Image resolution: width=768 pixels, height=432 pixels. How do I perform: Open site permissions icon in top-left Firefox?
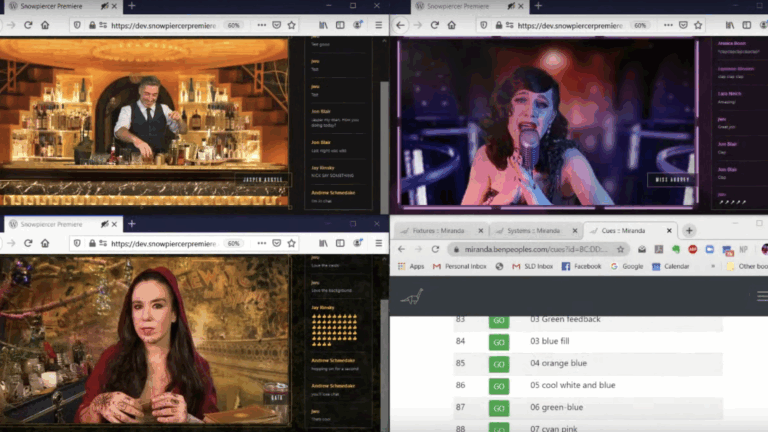[103, 25]
